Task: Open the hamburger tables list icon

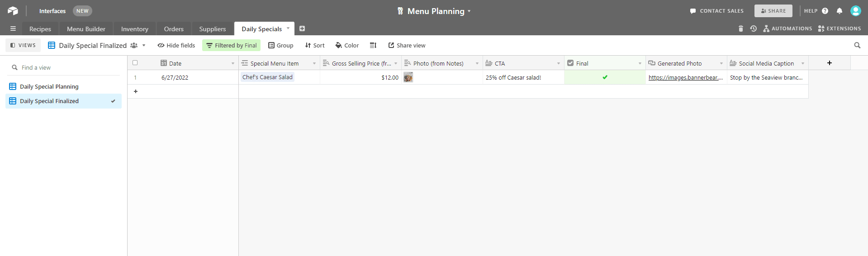Action: tap(13, 28)
